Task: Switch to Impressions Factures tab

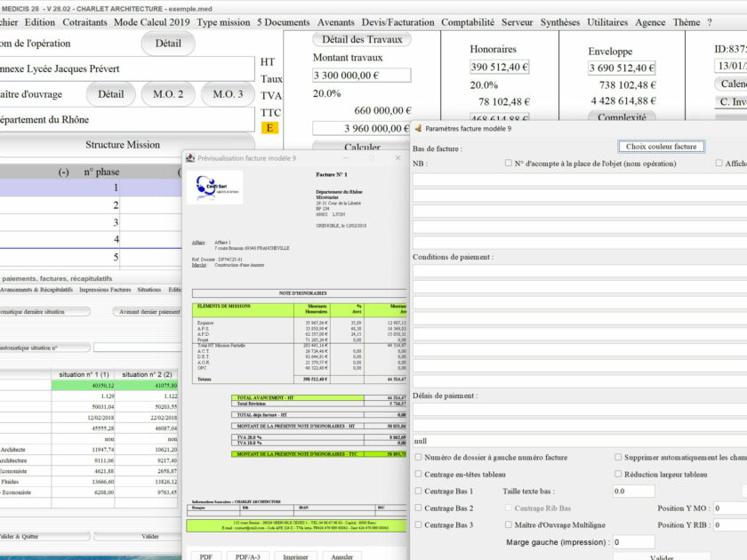Action: (x=105, y=290)
